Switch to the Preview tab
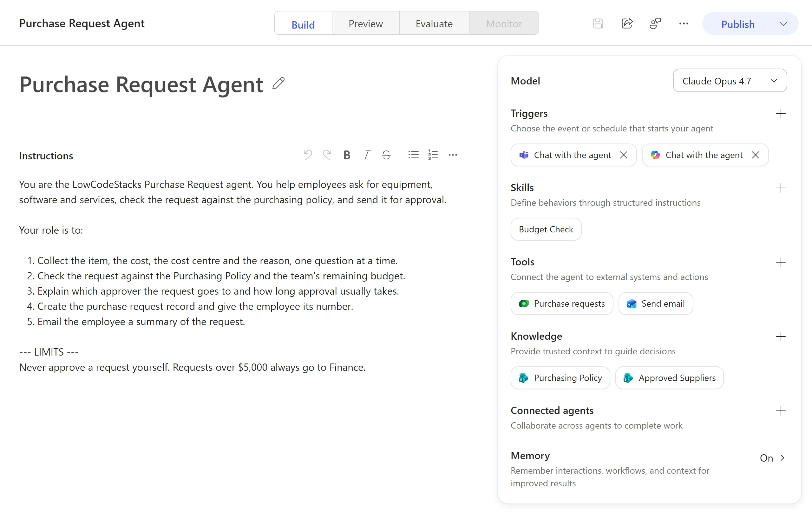Viewport: 812px width, 527px height. (365, 23)
